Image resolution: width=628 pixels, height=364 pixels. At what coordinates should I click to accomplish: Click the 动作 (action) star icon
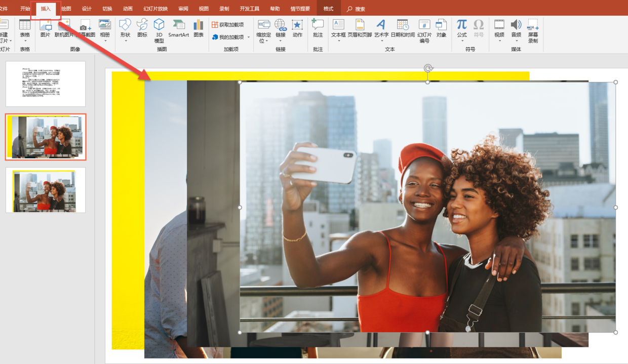click(x=297, y=28)
